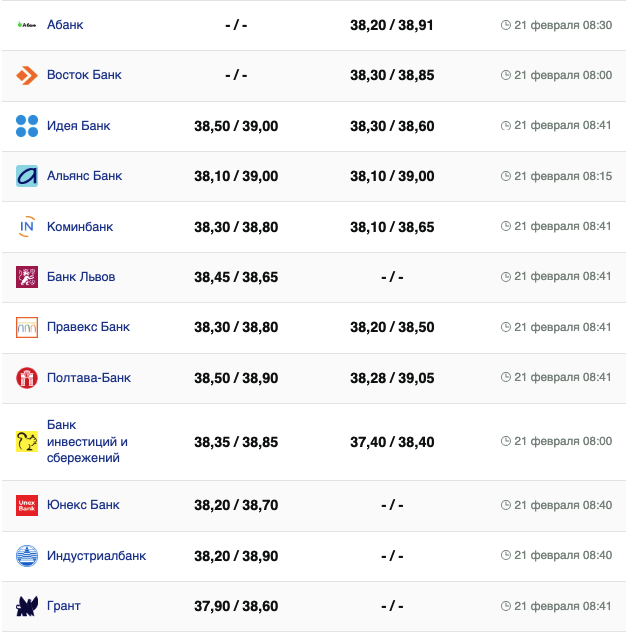Viewport: 626px width, 632px height.
Task: Click the Индустриалбанк round logo
Action: [27, 556]
